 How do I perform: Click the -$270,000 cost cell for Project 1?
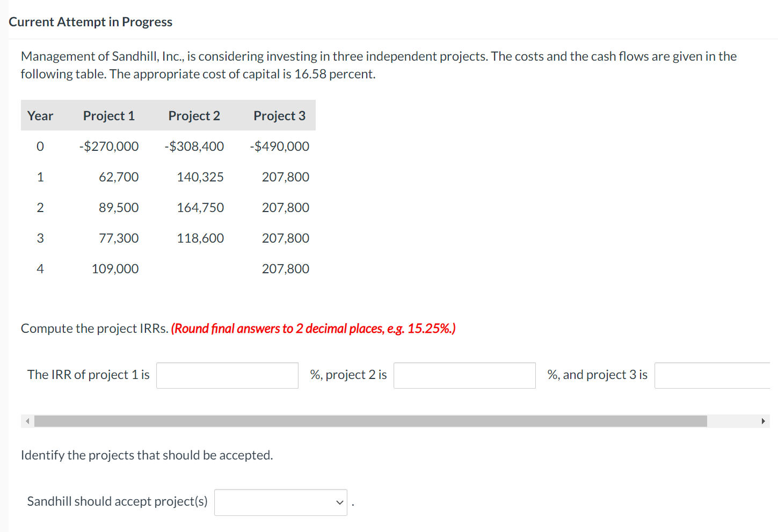tap(108, 146)
